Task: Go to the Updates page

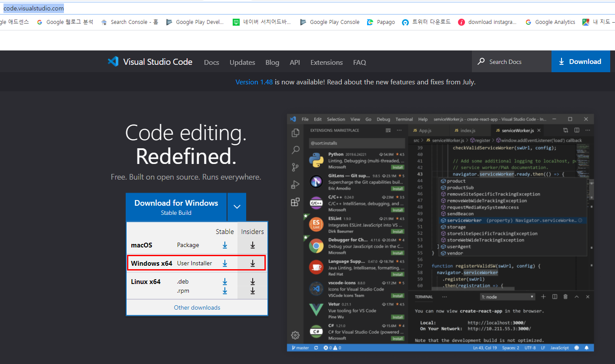Action: (x=242, y=62)
